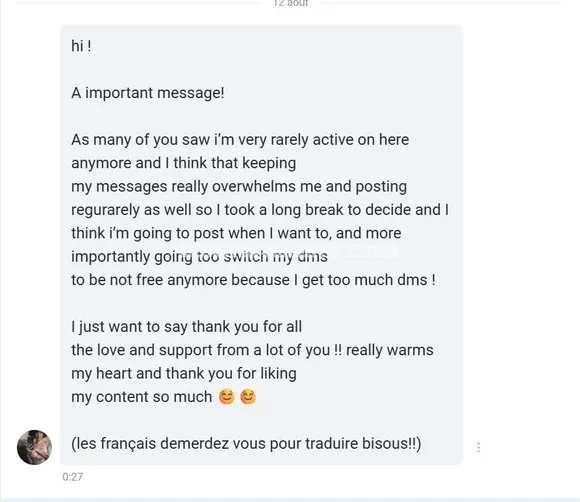
Task: Click the 0:27 message timestamp
Action: pyautogui.click(x=72, y=476)
